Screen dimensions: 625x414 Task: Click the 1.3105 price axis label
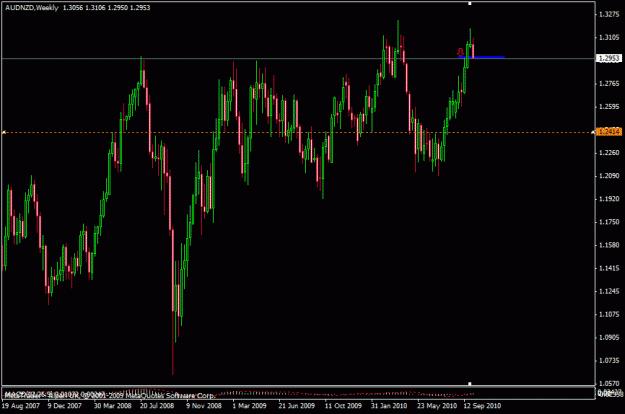[x=609, y=37]
